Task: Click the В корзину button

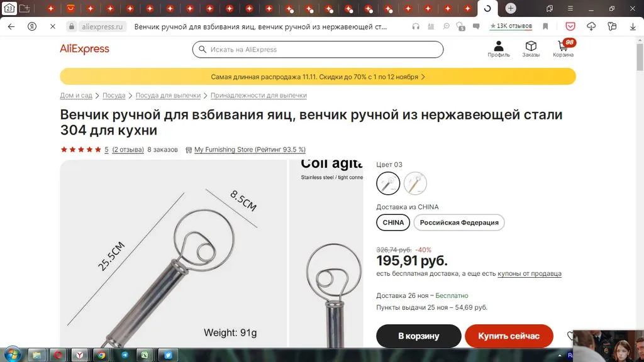Action: point(418,336)
